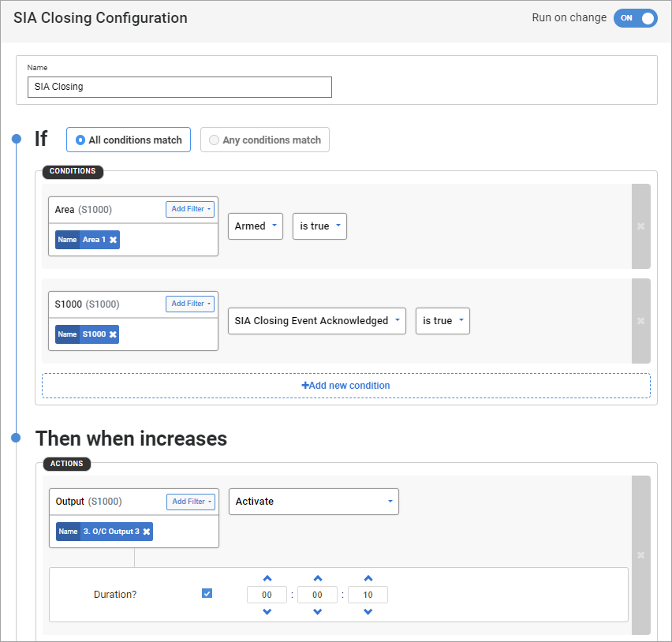
Task: Remove the Area 1 name filter tag
Action: coord(113,240)
